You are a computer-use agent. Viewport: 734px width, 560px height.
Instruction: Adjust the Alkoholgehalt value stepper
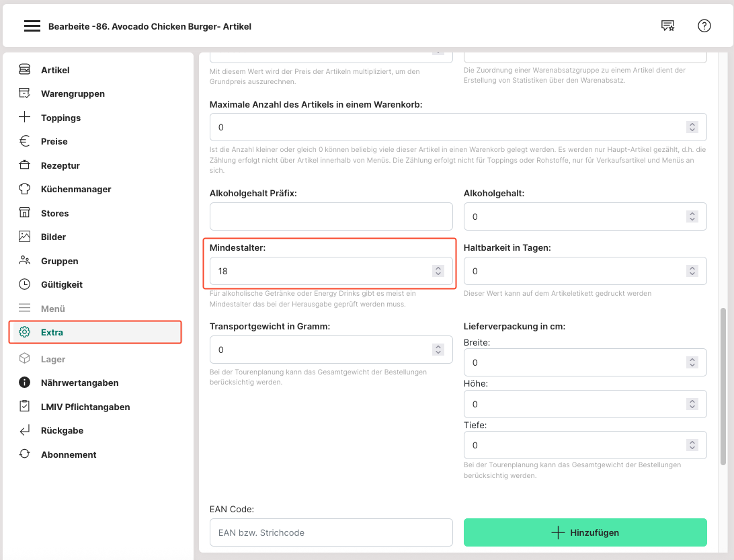[692, 216]
